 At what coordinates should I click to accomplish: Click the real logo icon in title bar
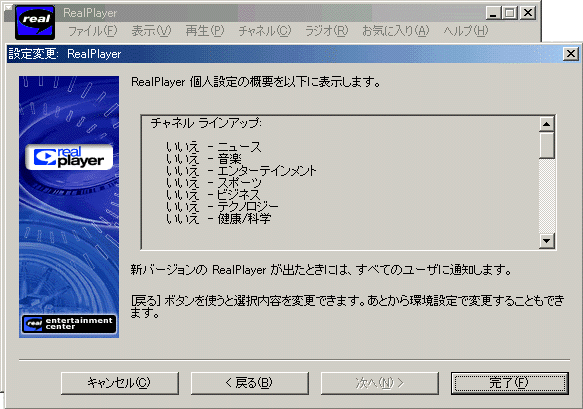[35, 22]
